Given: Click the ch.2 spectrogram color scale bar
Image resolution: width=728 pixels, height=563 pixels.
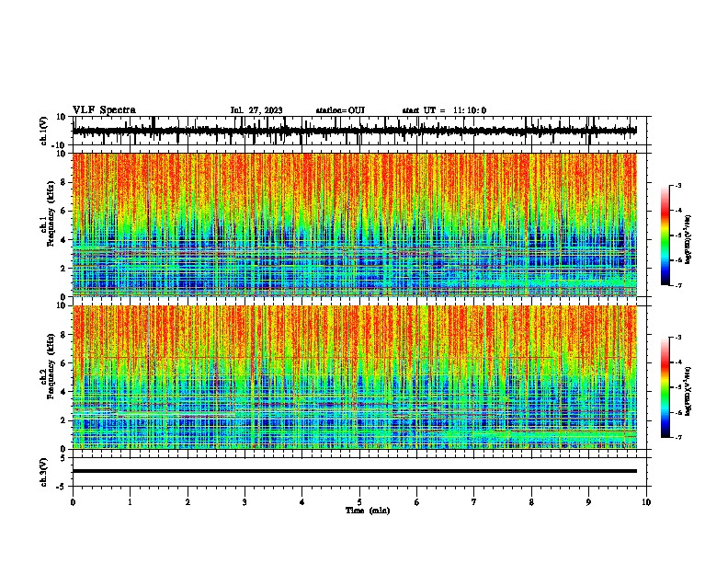Looking at the screenshot, I should (665, 387).
